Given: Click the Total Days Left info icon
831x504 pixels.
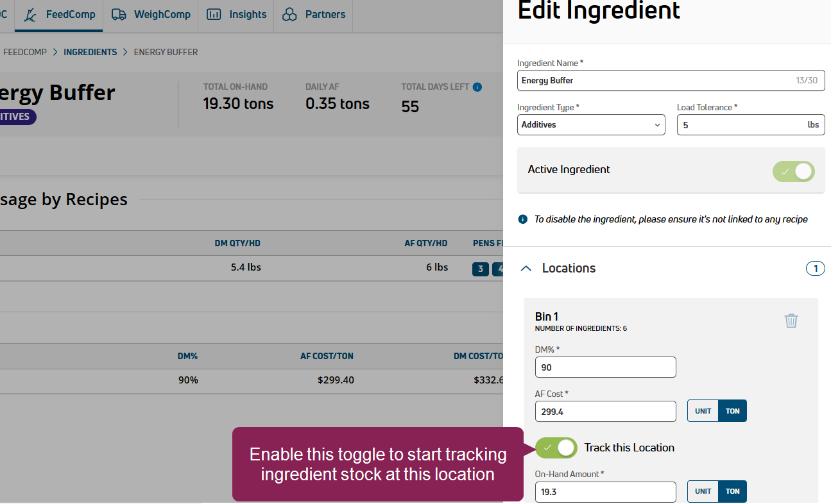Looking at the screenshot, I should 477,87.
